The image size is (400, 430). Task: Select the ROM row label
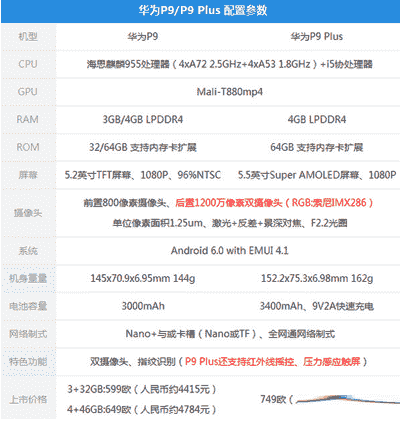click(28, 147)
